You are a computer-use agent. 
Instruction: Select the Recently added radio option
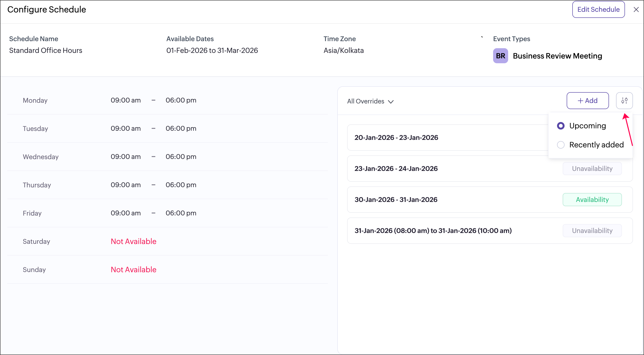[x=561, y=145]
